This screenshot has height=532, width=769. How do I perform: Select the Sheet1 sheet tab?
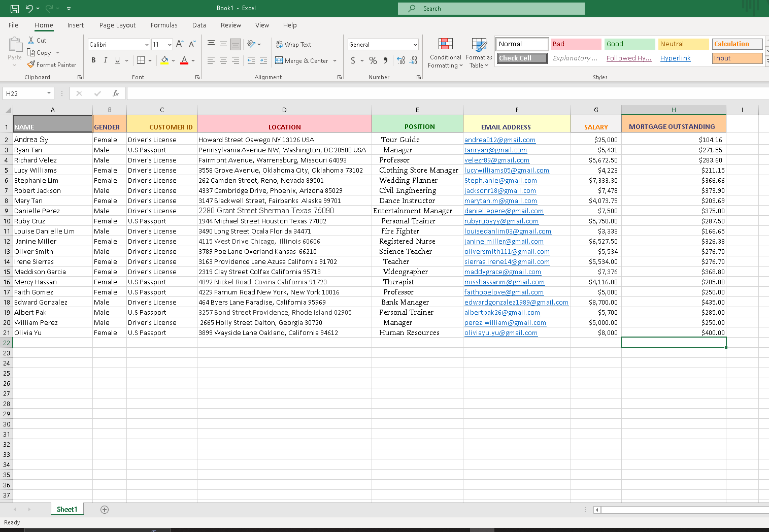coord(67,510)
